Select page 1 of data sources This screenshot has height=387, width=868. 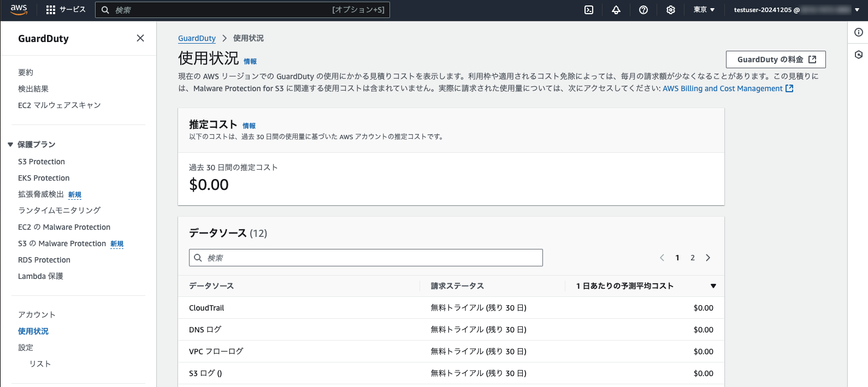click(677, 258)
